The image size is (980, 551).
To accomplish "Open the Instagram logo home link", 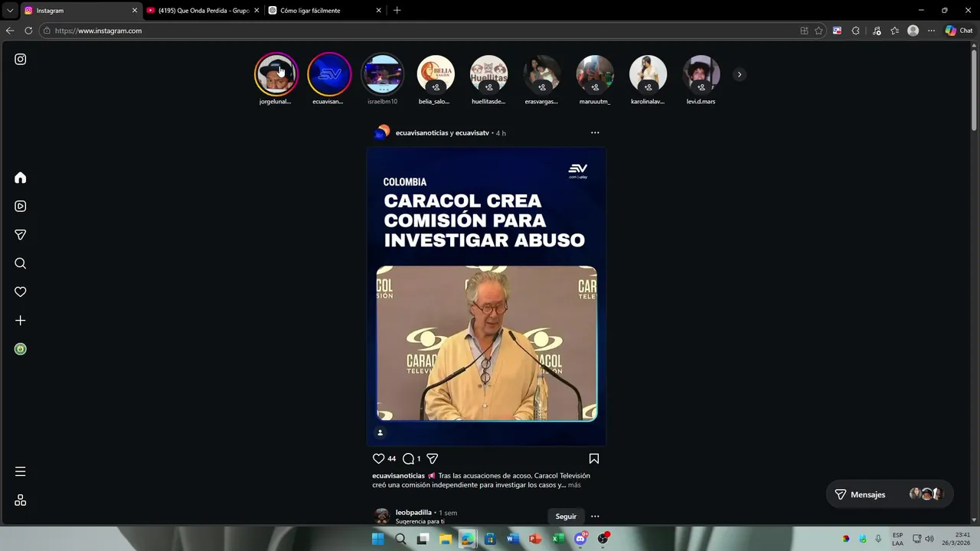I will (x=21, y=59).
